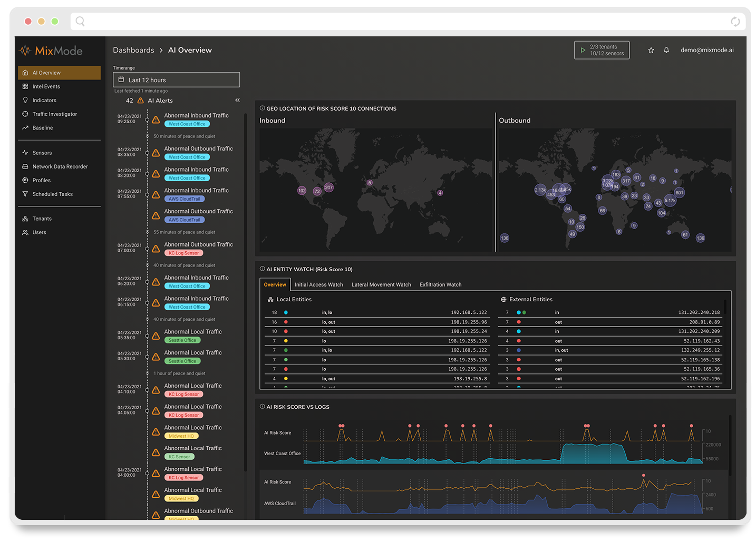Switch to the Lateral Movement Watch tab
This screenshot has height=542, width=756.
tap(381, 284)
